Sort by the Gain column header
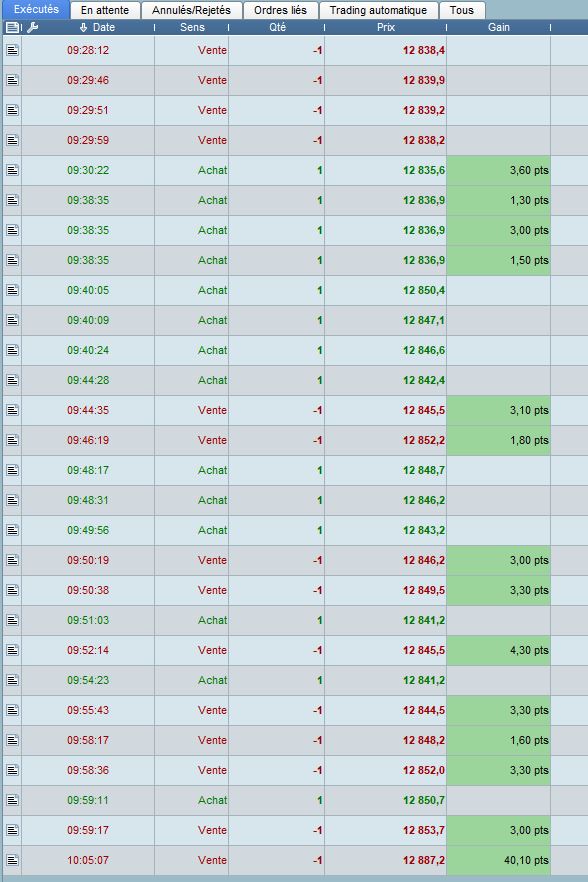588x882 pixels. 499,27
